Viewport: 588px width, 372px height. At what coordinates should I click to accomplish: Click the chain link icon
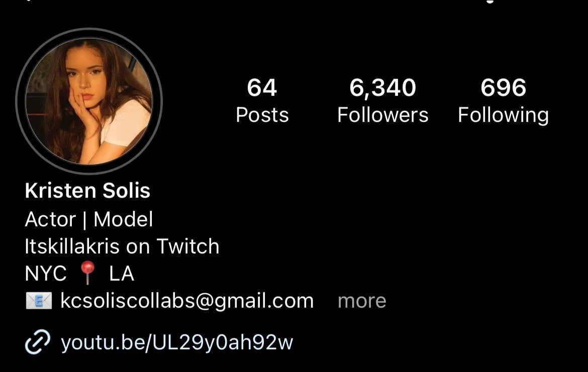pos(38,342)
